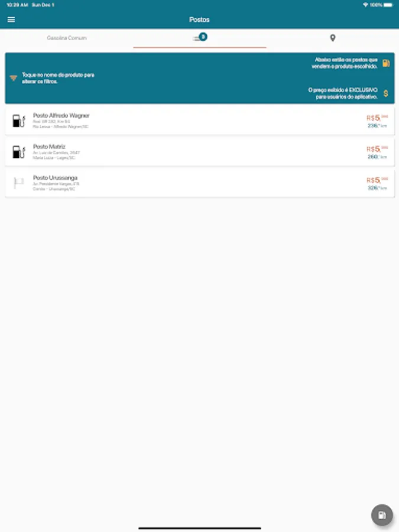
Task: Click the battery status indicator
Action: coord(388,5)
